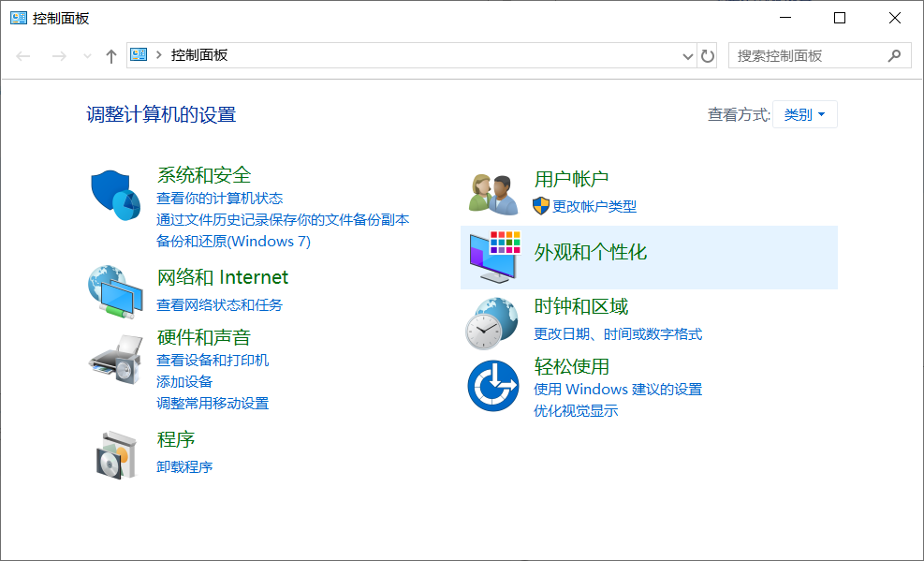Click the Control Panel icon in address bar
Screen dimensions: 924x561
point(139,55)
